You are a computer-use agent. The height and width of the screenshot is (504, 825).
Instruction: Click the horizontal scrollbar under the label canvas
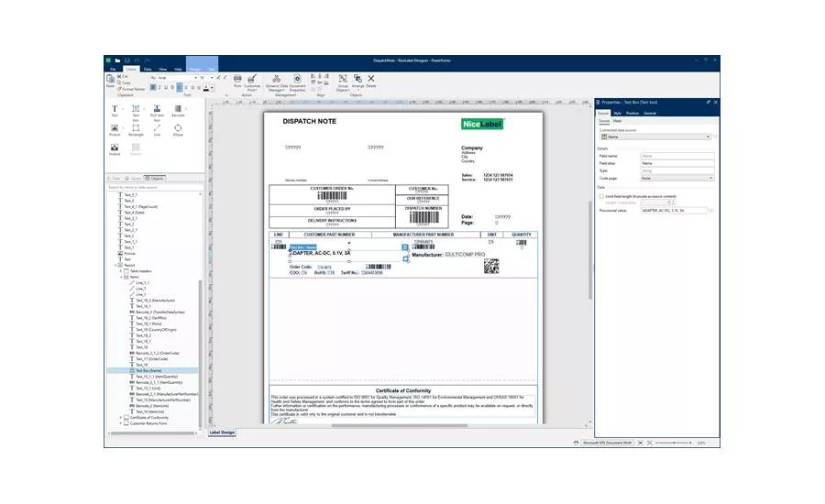tap(399, 425)
